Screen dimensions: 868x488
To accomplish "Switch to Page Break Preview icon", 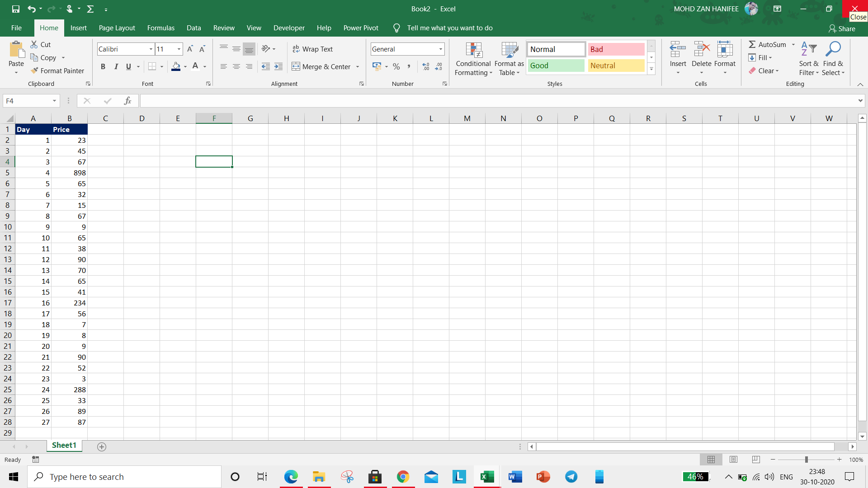I will coord(756,460).
